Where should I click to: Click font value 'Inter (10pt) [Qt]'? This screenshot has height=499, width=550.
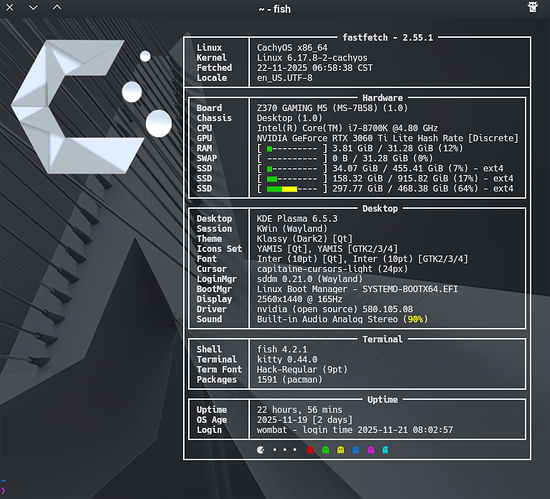click(302, 259)
